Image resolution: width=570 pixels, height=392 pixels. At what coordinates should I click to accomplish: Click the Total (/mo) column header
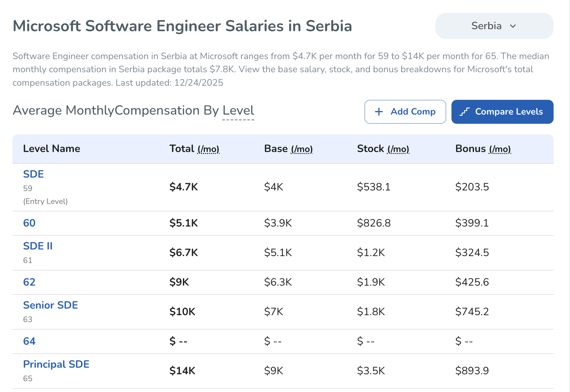[x=194, y=149]
